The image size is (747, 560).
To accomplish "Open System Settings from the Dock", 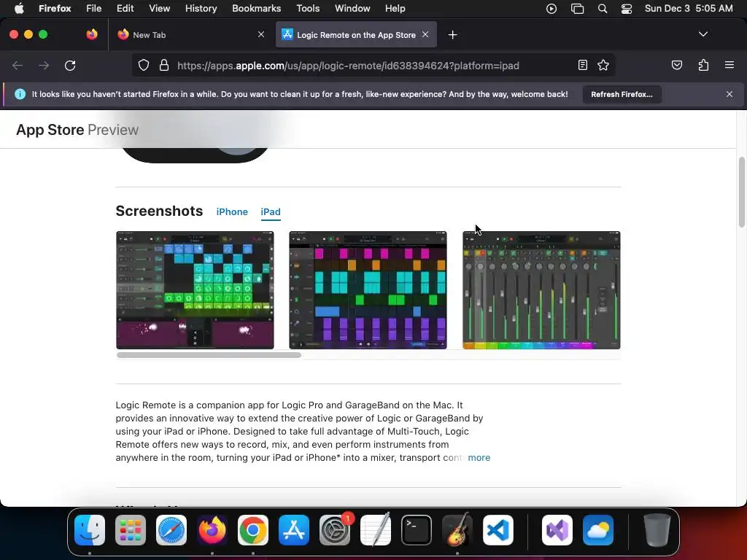I will pyautogui.click(x=334, y=530).
